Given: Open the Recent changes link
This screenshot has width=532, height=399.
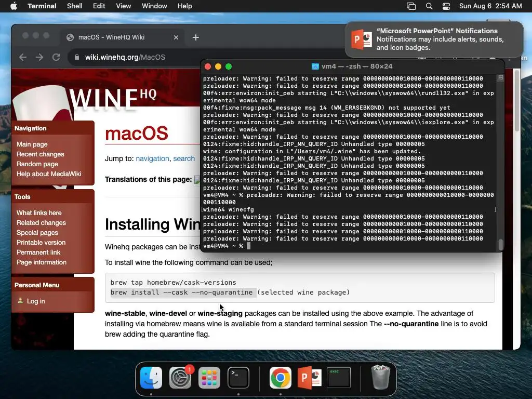Looking at the screenshot, I should click(41, 154).
